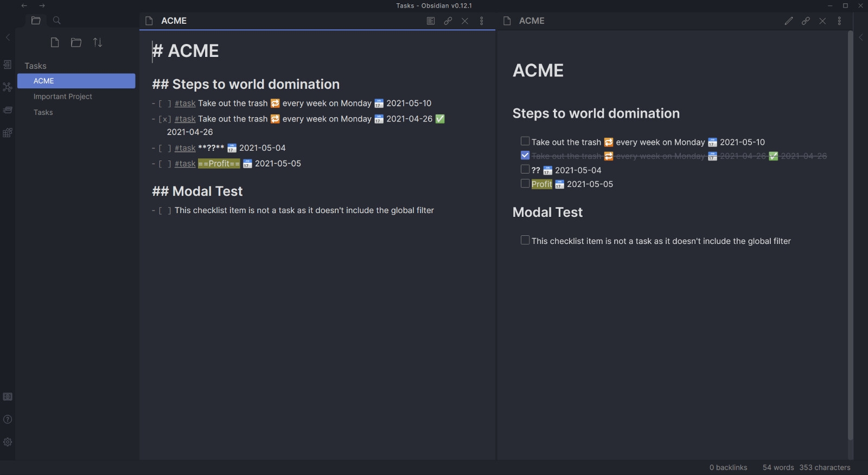
Task: Click 'Steps to world domination' preview heading
Action: tap(596, 113)
